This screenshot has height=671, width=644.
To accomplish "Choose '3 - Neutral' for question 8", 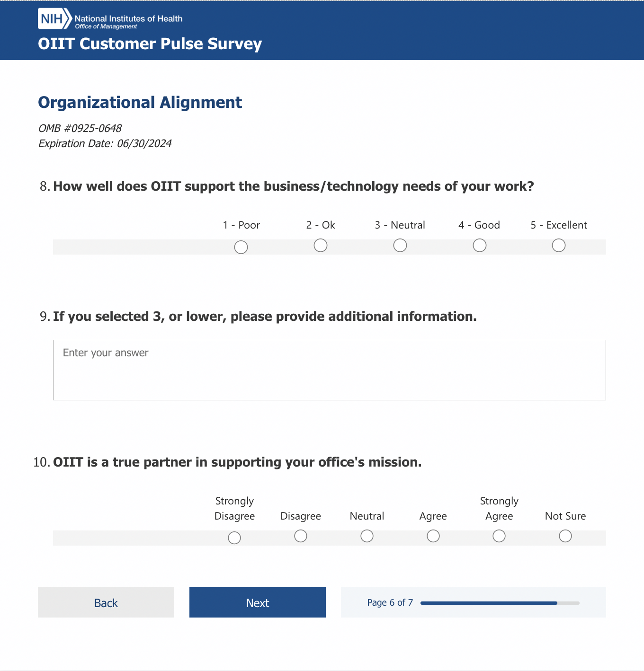I will click(x=400, y=246).
